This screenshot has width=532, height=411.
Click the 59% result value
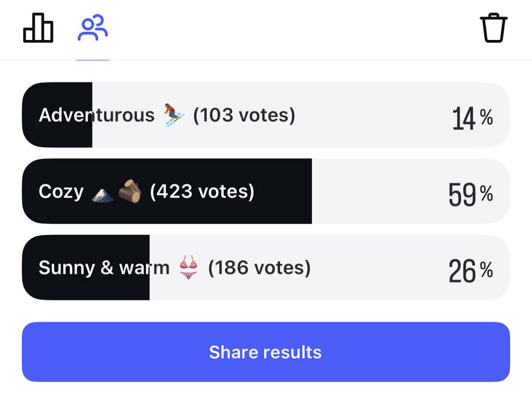[470, 195]
